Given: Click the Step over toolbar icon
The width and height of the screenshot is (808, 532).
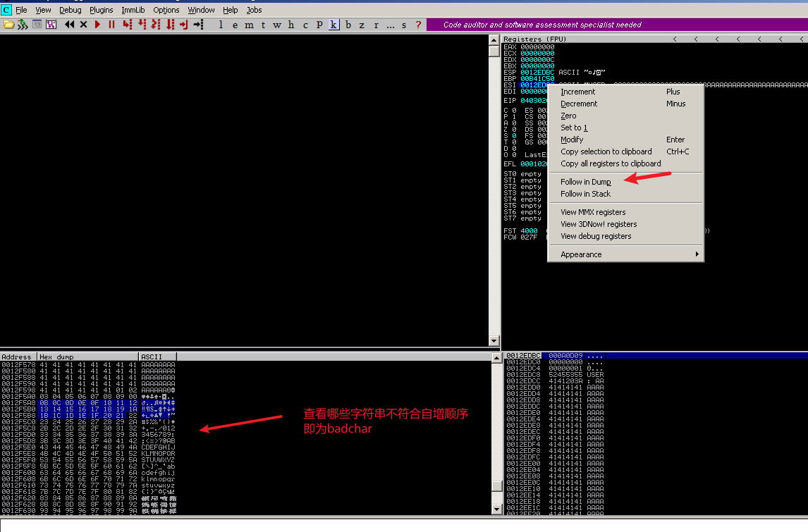Looking at the screenshot, I should (x=142, y=24).
